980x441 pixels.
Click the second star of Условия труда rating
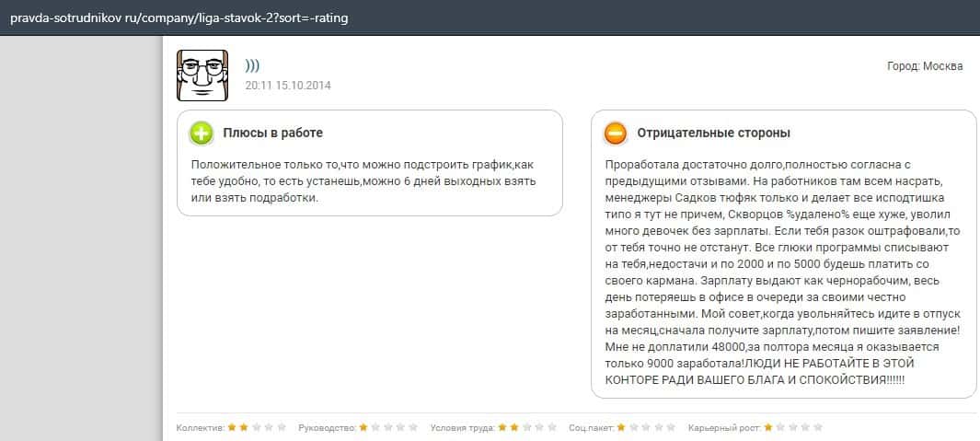pyautogui.click(x=514, y=428)
